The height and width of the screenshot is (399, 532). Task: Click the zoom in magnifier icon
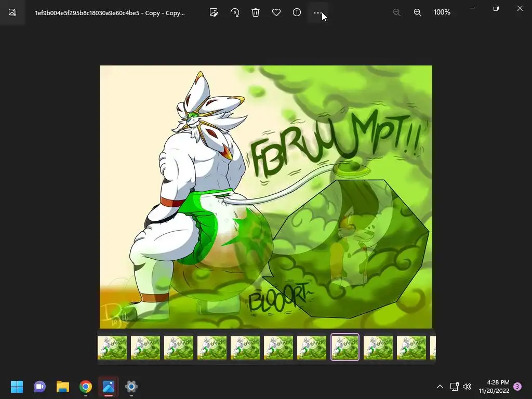418,12
